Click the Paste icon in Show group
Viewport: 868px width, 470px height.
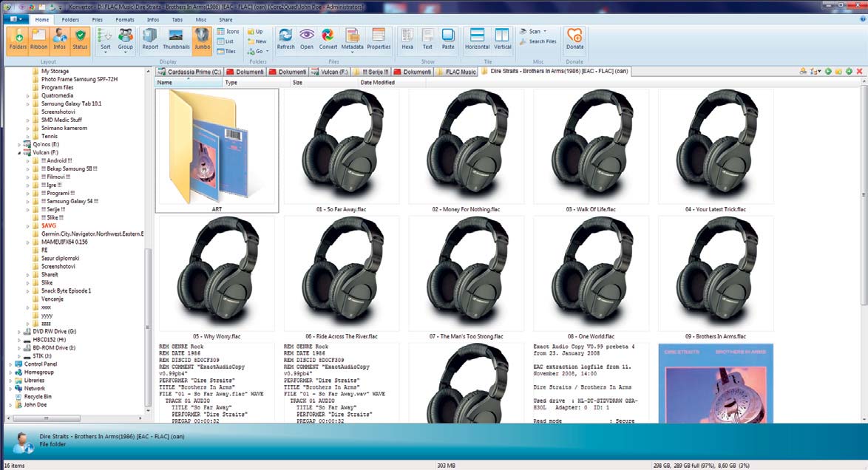pyautogui.click(x=448, y=41)
